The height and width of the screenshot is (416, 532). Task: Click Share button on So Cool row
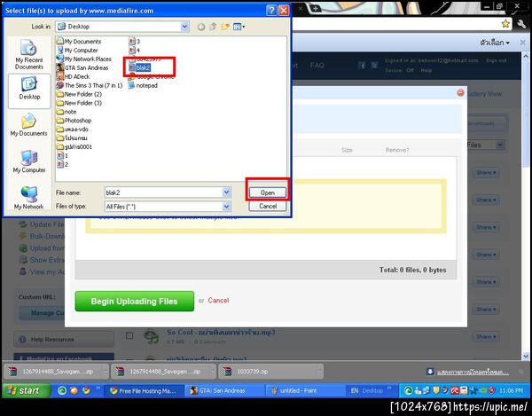pyautogui.click(x=486, y=336)
